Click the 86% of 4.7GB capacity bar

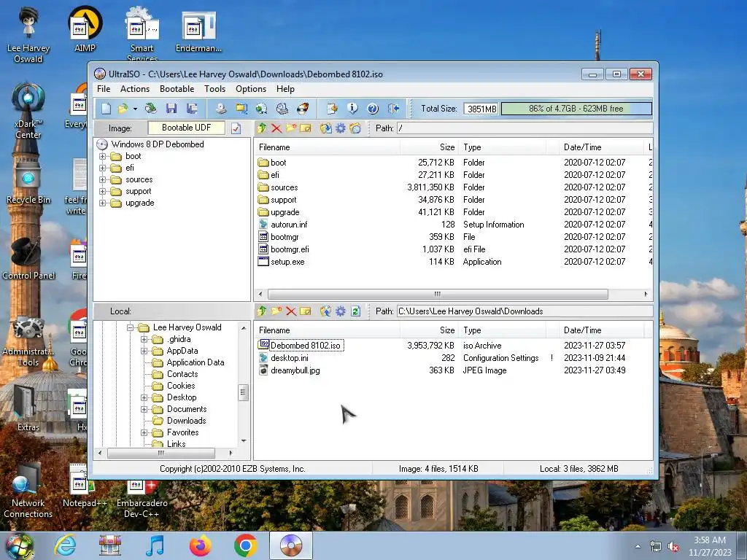[x=576, y=109]
